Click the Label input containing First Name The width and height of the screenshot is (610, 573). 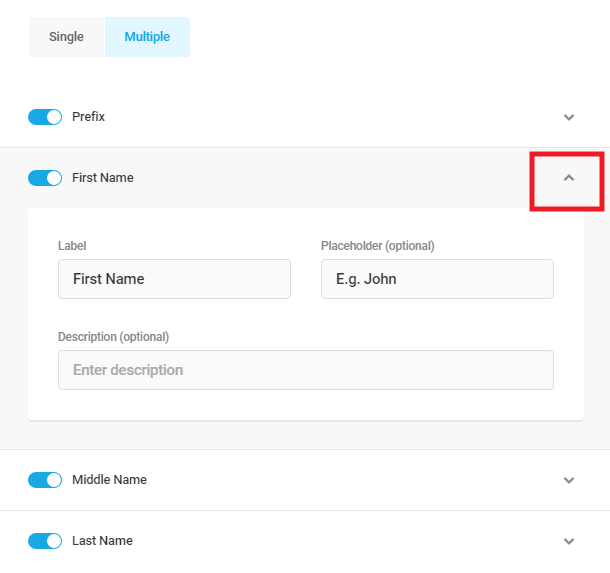coord(174,279)
